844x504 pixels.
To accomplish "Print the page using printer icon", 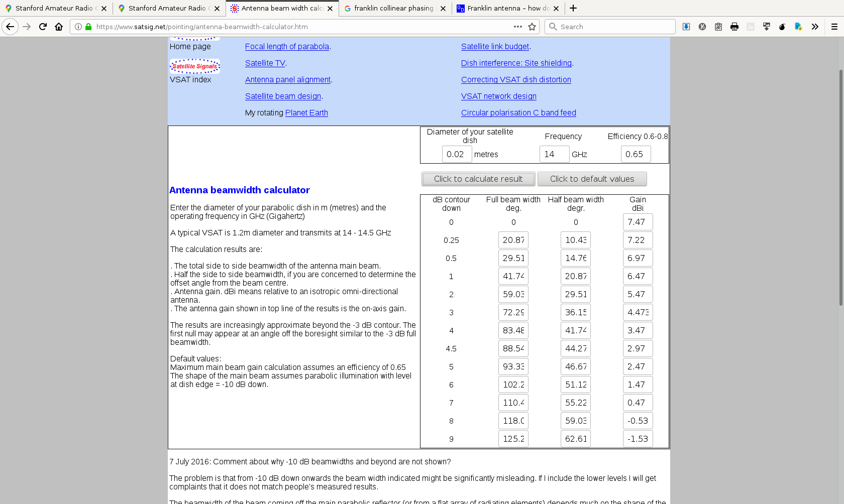I will click(x=734, y=27).
